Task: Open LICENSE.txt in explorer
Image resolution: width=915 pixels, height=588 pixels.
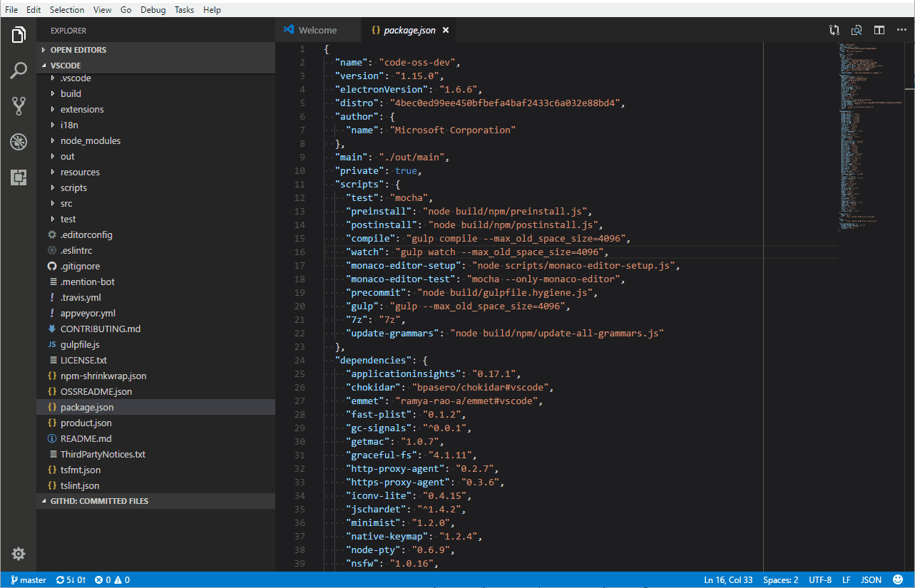Action: point(155,360)
